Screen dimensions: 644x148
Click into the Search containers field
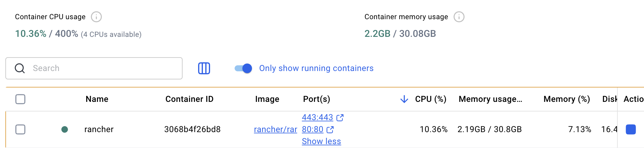pyautogui.click(x=94, y=68)
